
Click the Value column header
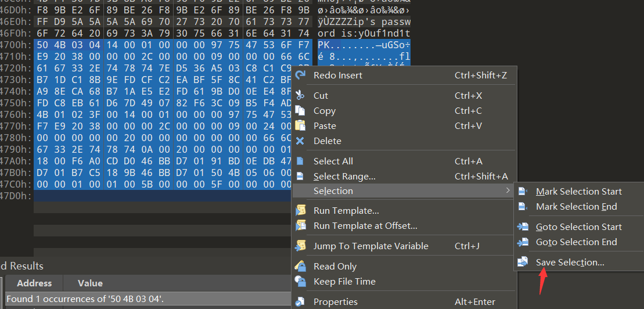[90, 283]
